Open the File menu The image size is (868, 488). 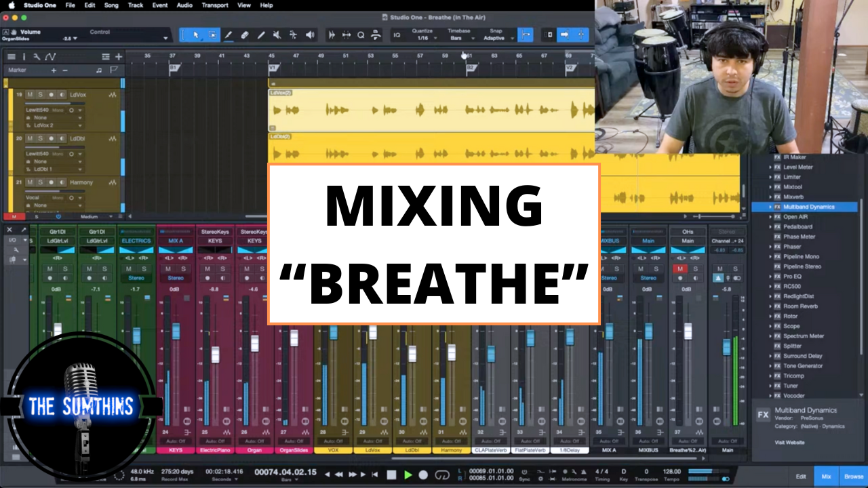tap(71, 5)
